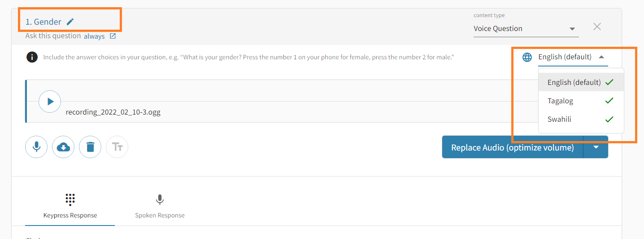Delete audio with the trash icon
644x239 pixels.
click(90, 147)
